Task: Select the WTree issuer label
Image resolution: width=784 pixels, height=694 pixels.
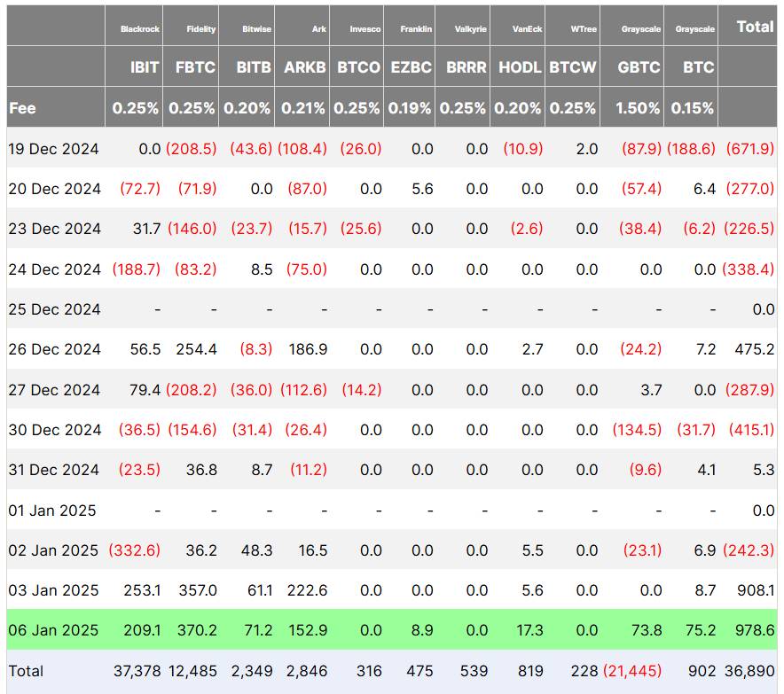Action: 584,29
